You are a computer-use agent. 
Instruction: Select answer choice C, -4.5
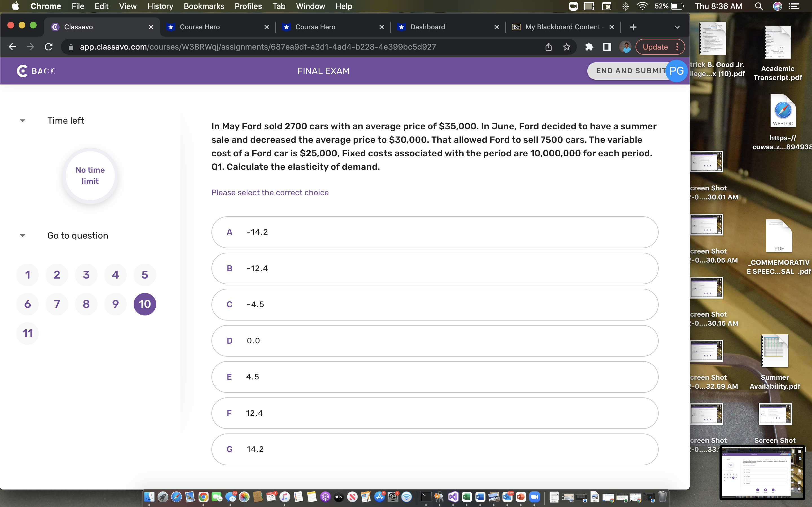click(x=434, y=304)
